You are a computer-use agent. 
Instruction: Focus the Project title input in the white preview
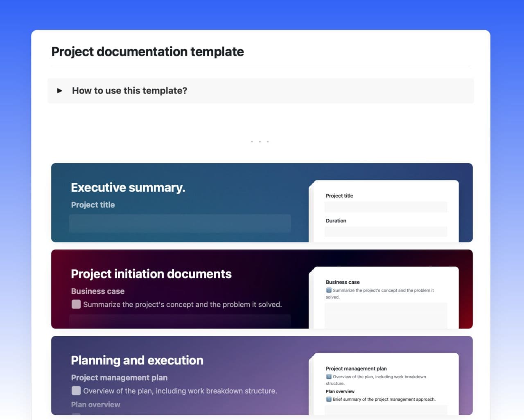coord(386,207)
